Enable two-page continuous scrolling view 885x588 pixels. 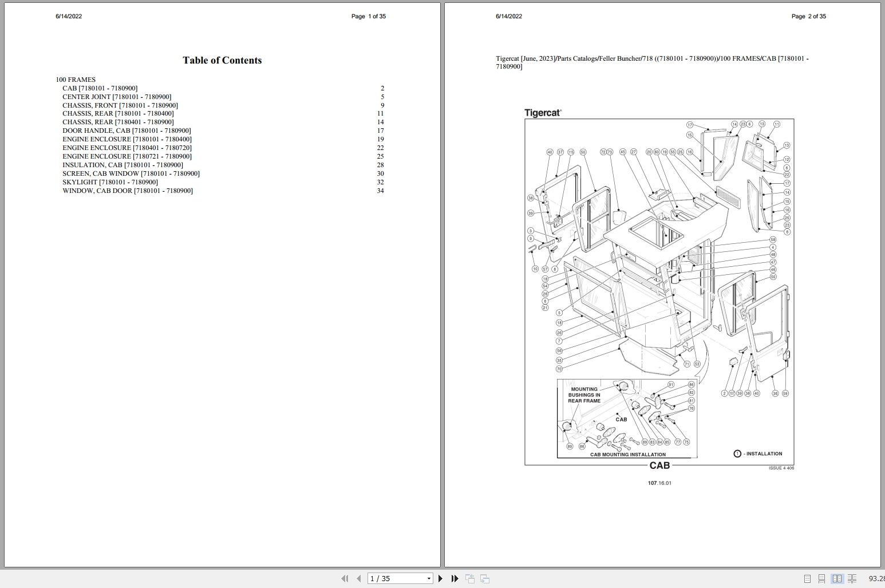point(852,579)
